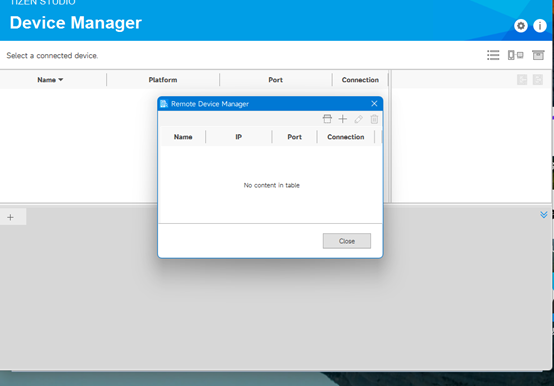Click the second greyed file explorer icon

pyautogui.click(x=538, y=80)
